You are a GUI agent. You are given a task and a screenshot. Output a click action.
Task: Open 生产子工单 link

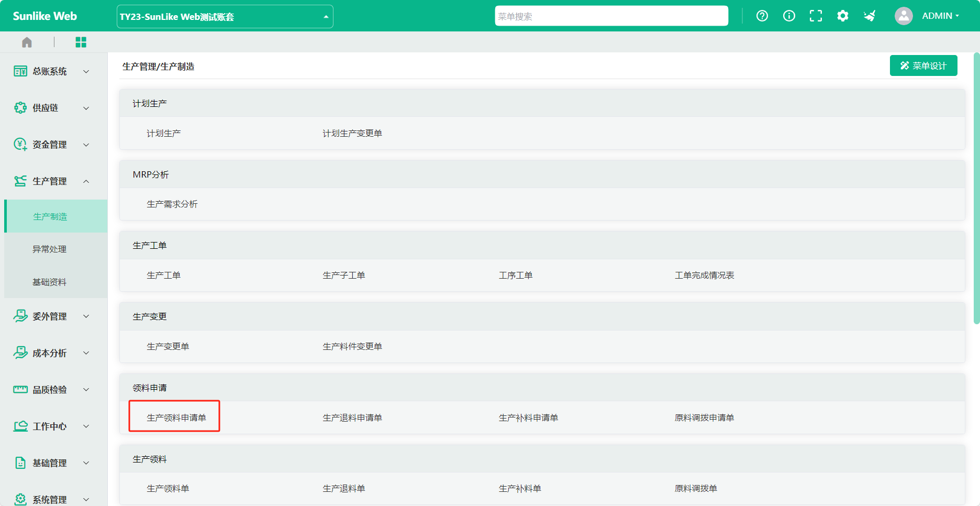343,275
